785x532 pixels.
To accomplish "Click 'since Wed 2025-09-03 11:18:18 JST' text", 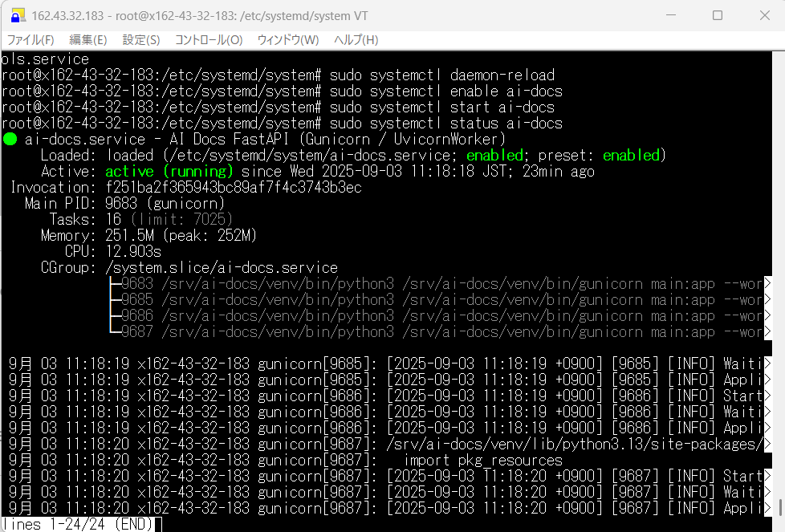I will point(375,171).
